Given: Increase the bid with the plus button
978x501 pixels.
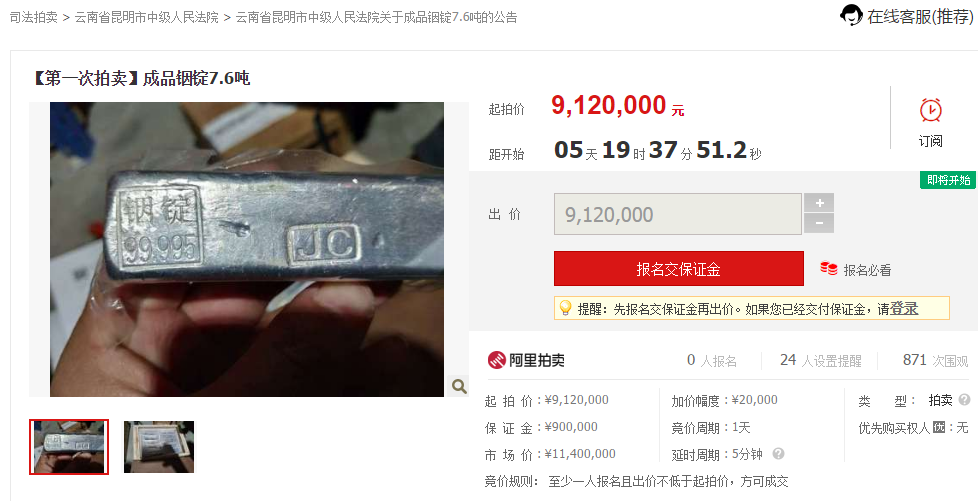Looking at the screenshot, I should (819, 203).
